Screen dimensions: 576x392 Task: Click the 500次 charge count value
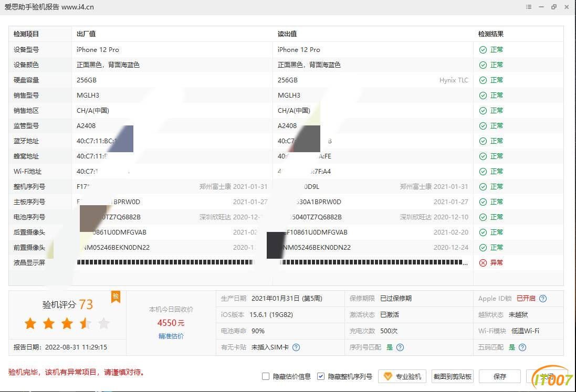coord(389,331)
